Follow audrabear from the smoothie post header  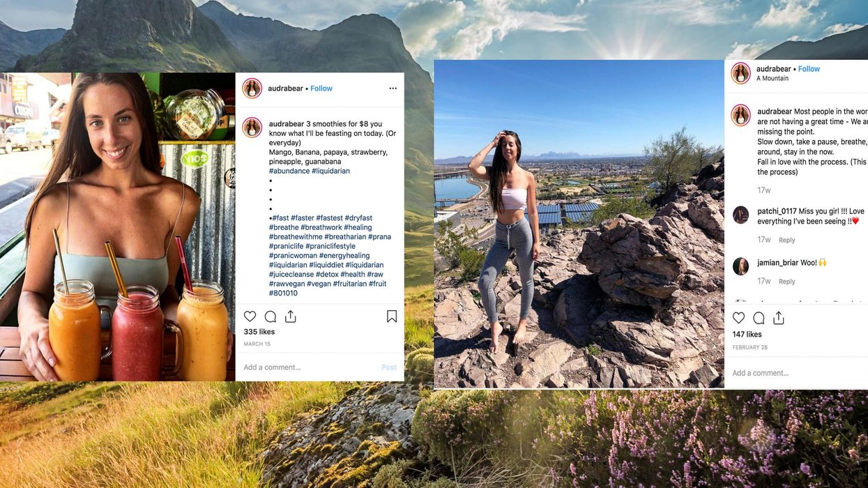tap(321, 89)
